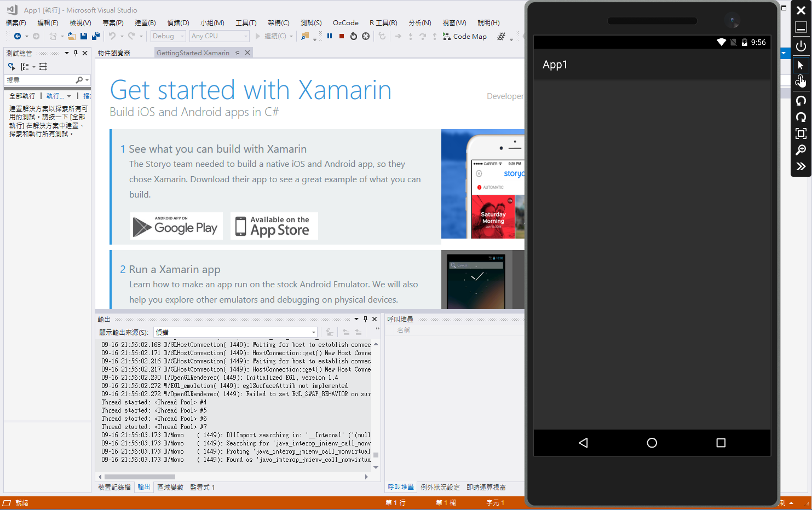Close the Test Explorer panel
The height and width of the screenshot is (510, 812).
pyautogui.click(x=85, y=53)
